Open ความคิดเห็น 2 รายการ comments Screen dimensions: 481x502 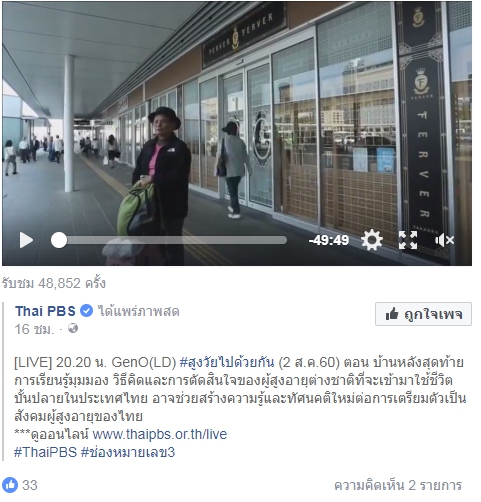398,485
